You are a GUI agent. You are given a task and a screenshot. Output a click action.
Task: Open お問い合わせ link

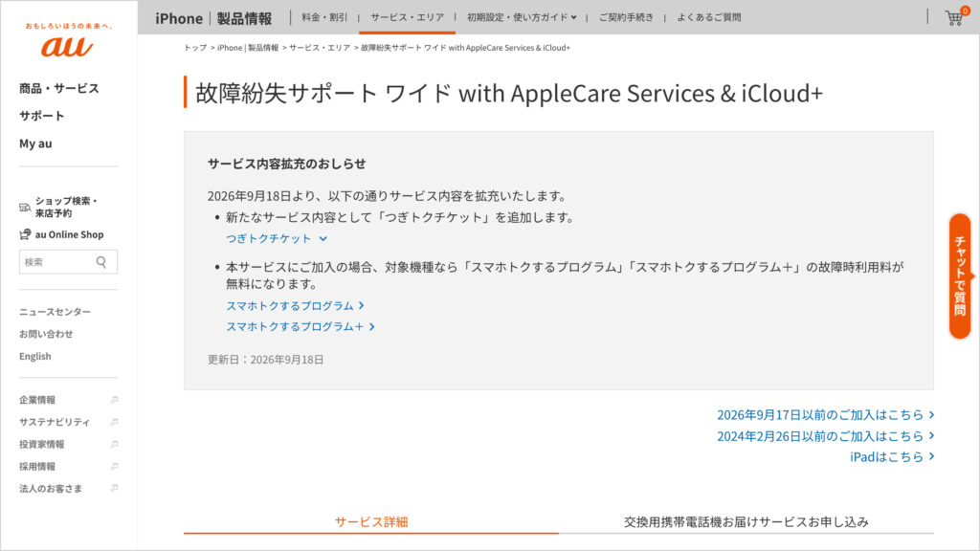46,334
